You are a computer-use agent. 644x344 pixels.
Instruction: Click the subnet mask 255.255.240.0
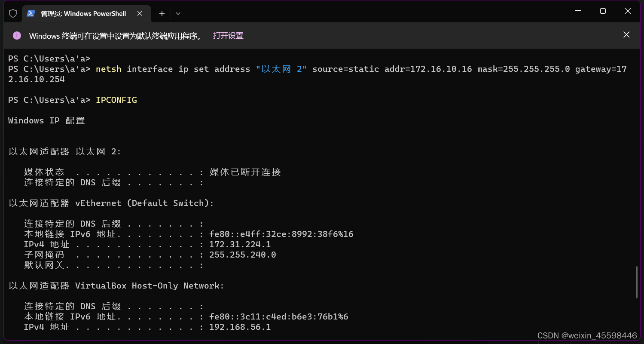pos(243,255)
